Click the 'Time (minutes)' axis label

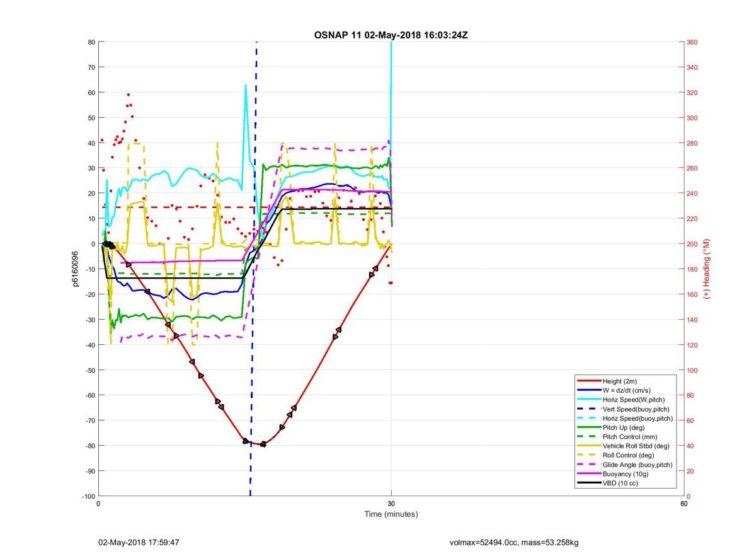click(x=391, y=514)
